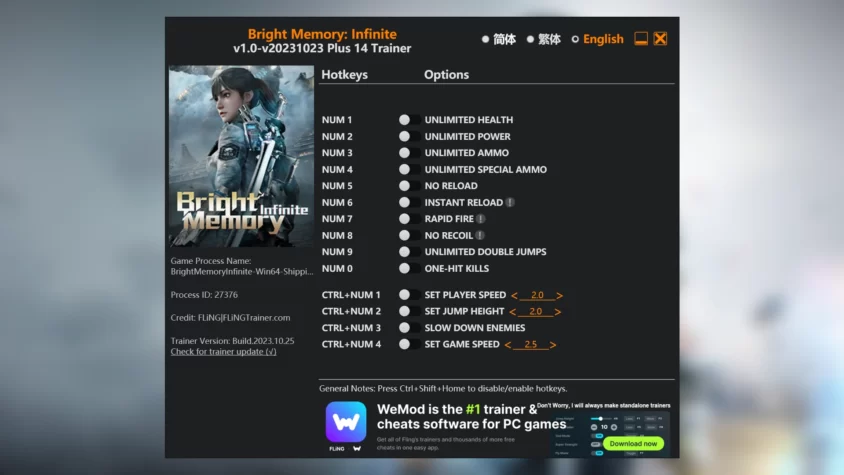This screenshot has height=475, width=844.
Task: Click Rapid Fire info icon
Action: (481, 219)
